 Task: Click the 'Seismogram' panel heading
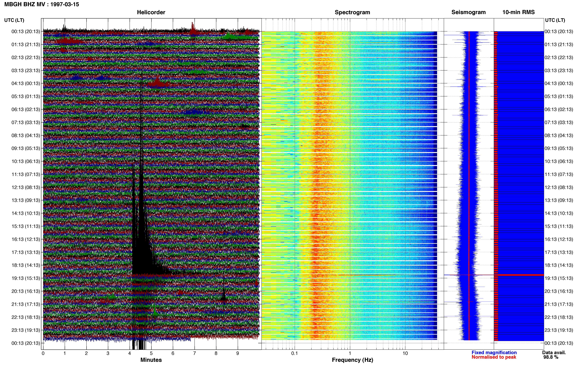(468, 12)
